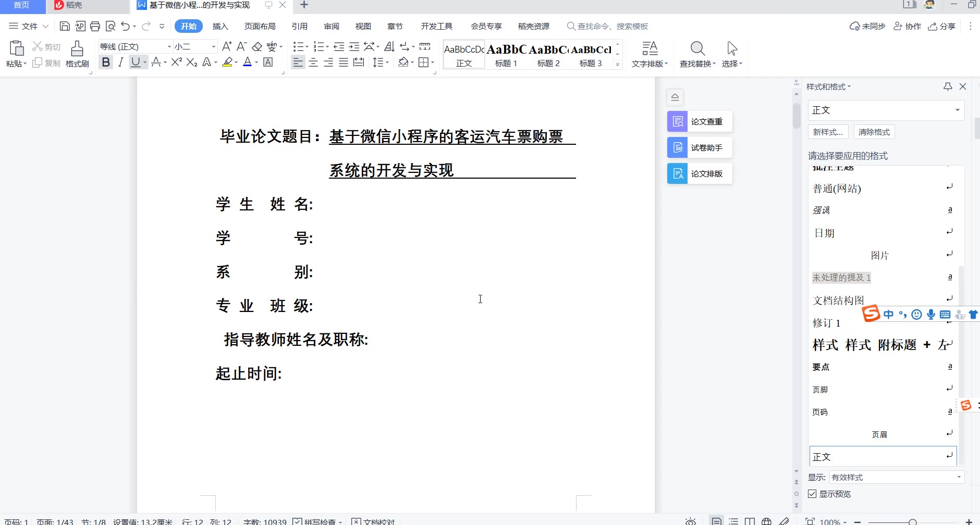The height and width of the screenshot is (525, 980).
Task: Click the Print icon in quick access toolbar
Action: [95, 26]
